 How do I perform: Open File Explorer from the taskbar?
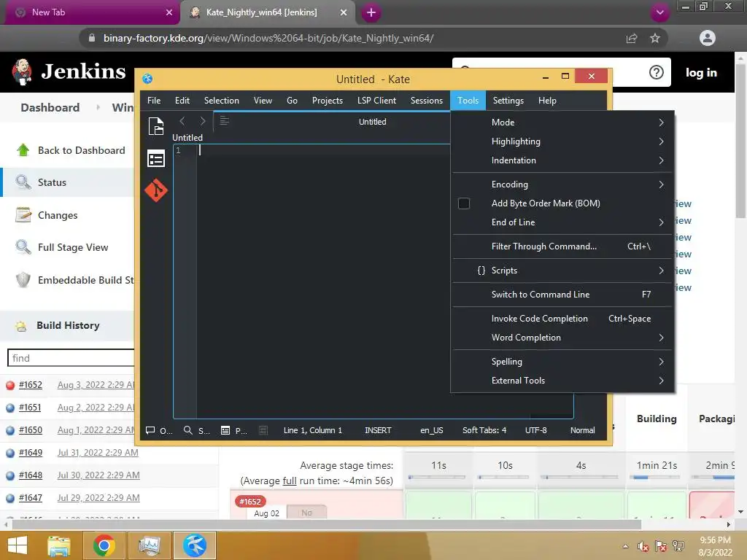[x=58, y=545]
